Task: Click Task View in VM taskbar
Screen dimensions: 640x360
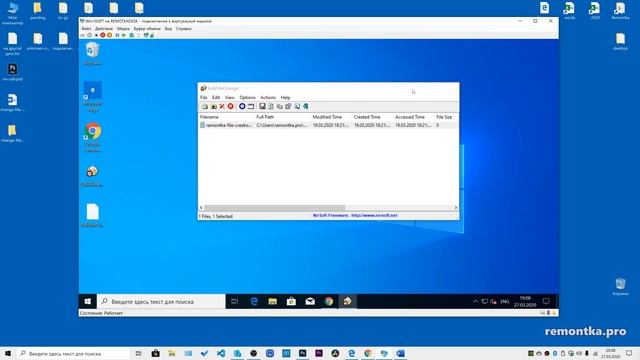Action: (235, 302)
